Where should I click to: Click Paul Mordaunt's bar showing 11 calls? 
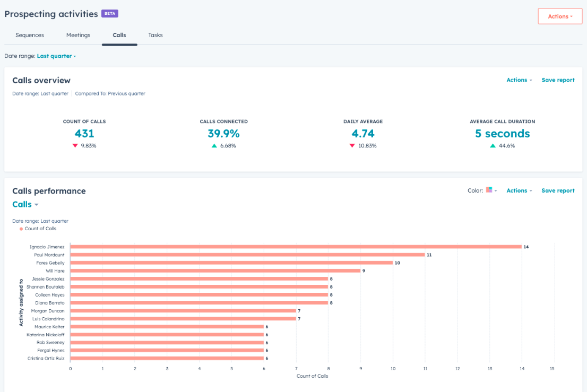point(247,255)
